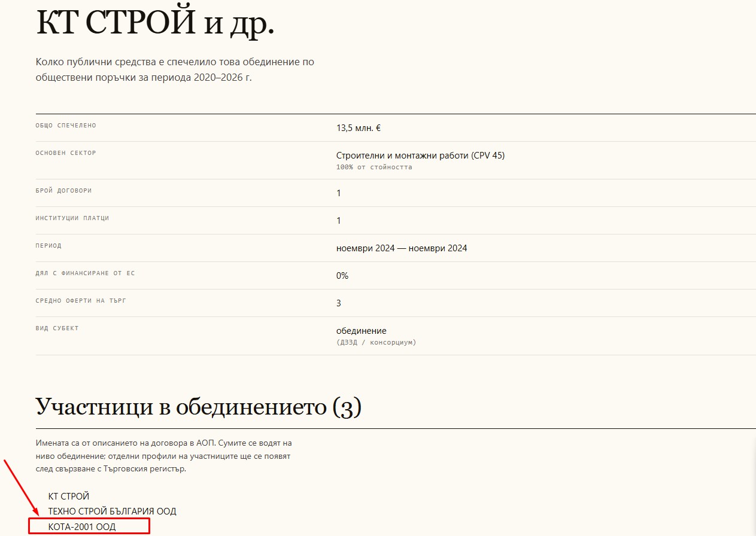756x536 pixels.
Task: Select the value '13,5 млн. €'
Action: 359,128
